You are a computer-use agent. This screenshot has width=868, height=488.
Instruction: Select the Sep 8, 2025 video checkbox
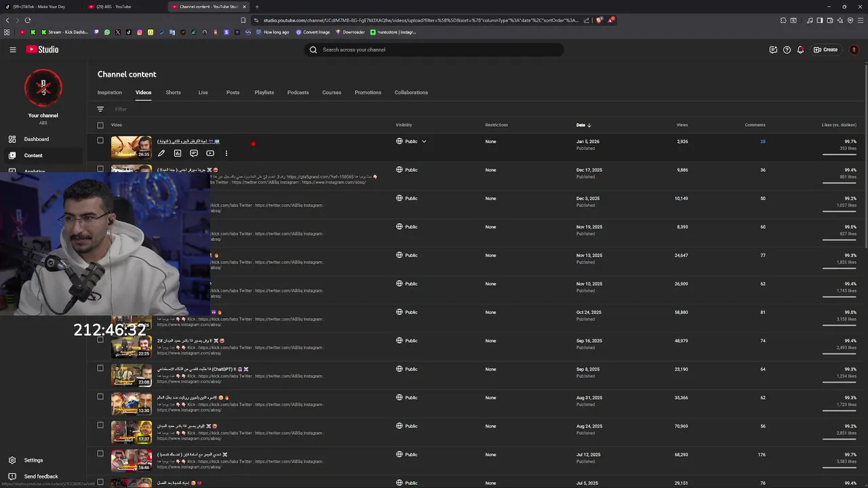[x=100, y=368]
